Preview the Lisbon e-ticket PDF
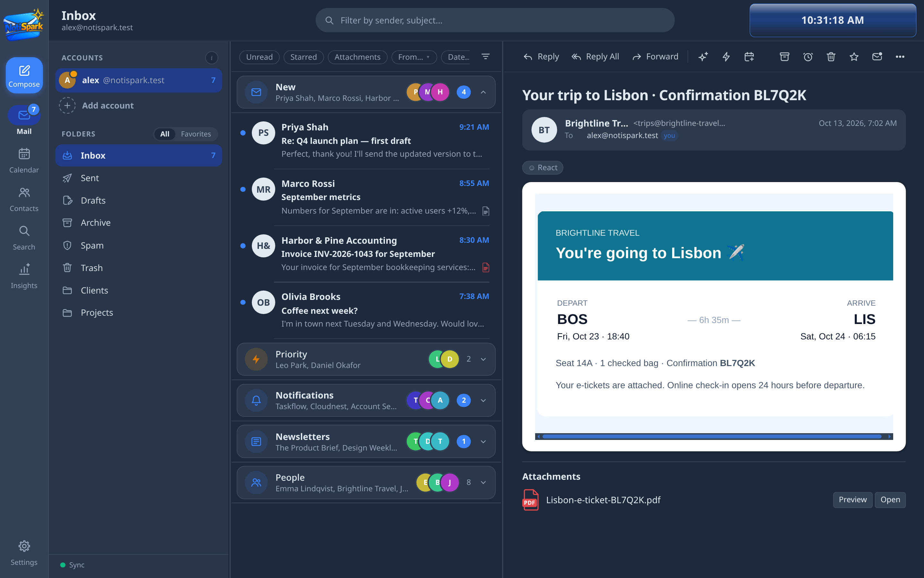The image size is (924, 578). 852,500
